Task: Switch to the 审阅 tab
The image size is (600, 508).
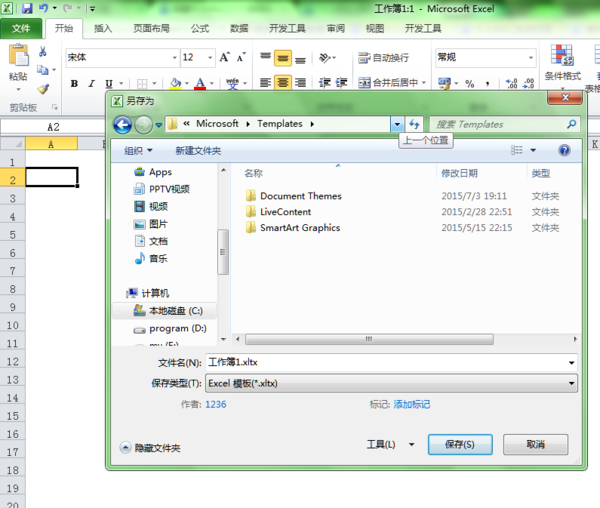Action: pos(336,28)
